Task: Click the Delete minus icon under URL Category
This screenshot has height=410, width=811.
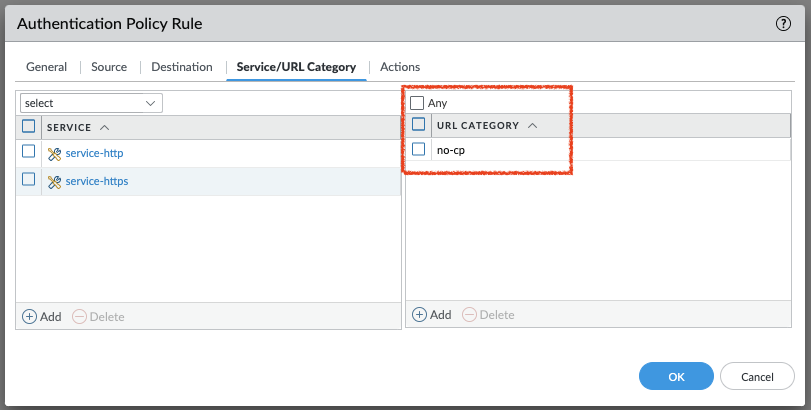Action: coord(470,314)
